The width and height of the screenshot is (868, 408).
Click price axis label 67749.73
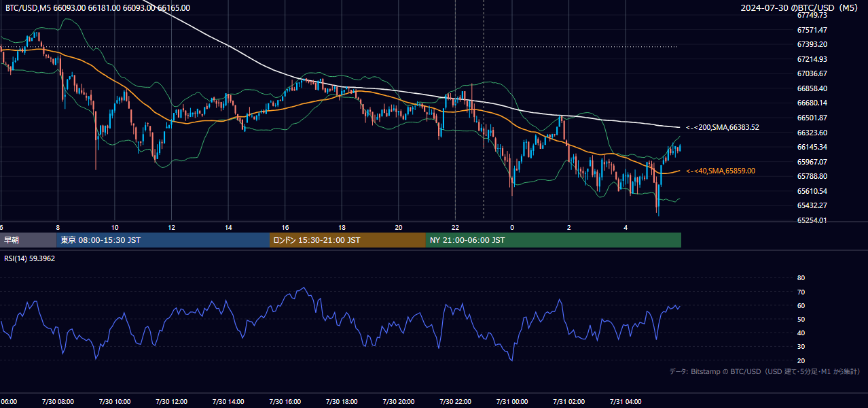[x=812, y=15]
